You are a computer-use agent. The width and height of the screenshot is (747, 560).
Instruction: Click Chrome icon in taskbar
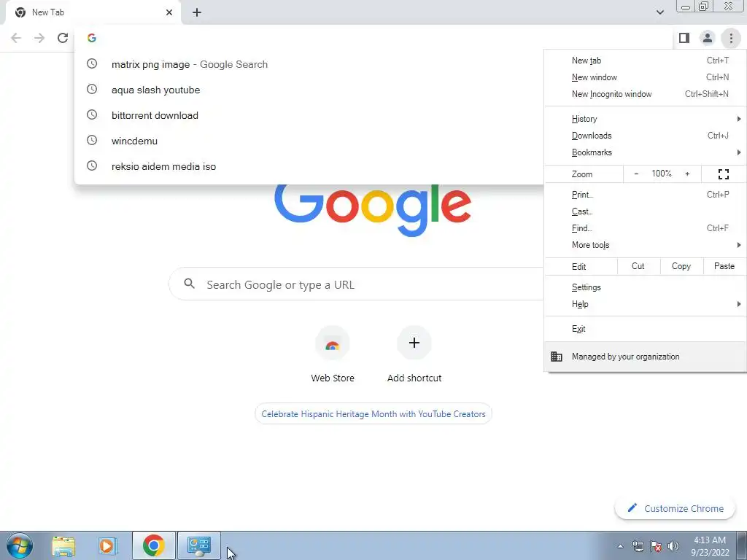pyautogui.click(x=153, y=545)
